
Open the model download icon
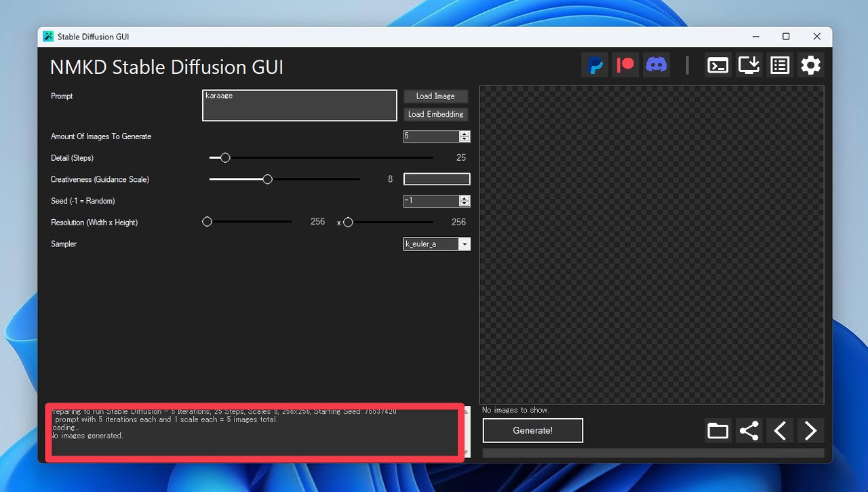click(749, 64)
